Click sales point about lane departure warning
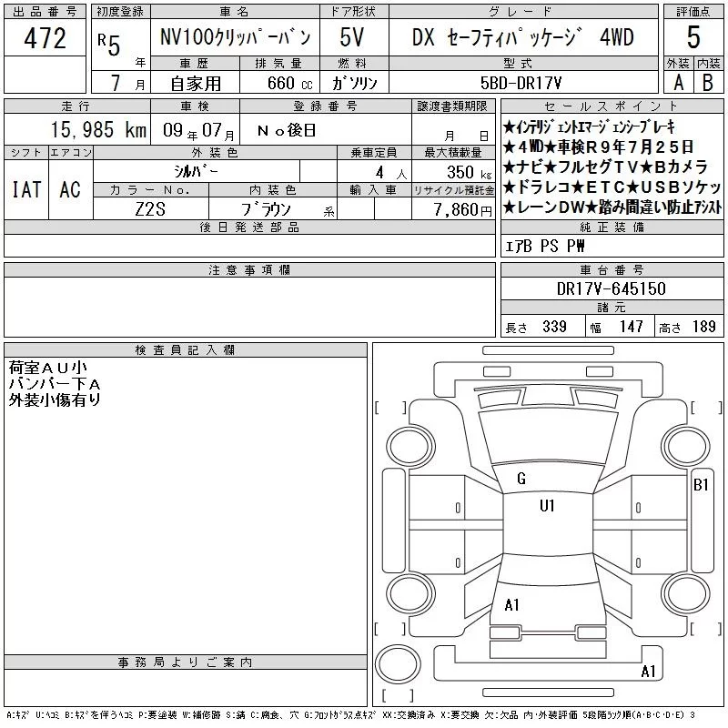The image size is (728, 728). 612,207
